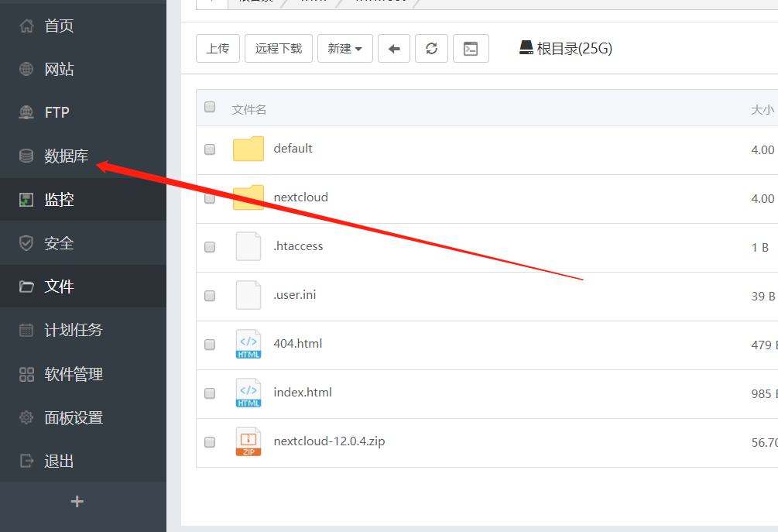
Task: Open 数据库 in the sidebar
Action: click(x=66, y=156)
